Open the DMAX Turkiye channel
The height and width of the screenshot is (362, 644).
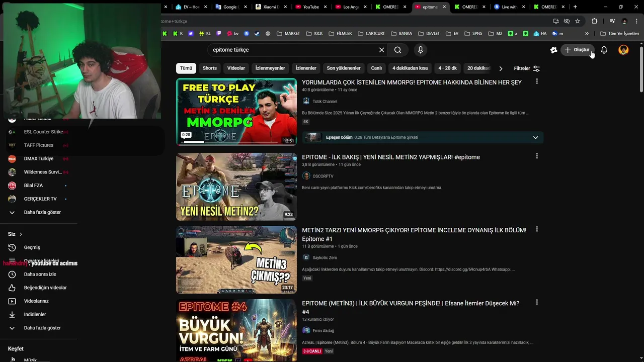point(38,158)
